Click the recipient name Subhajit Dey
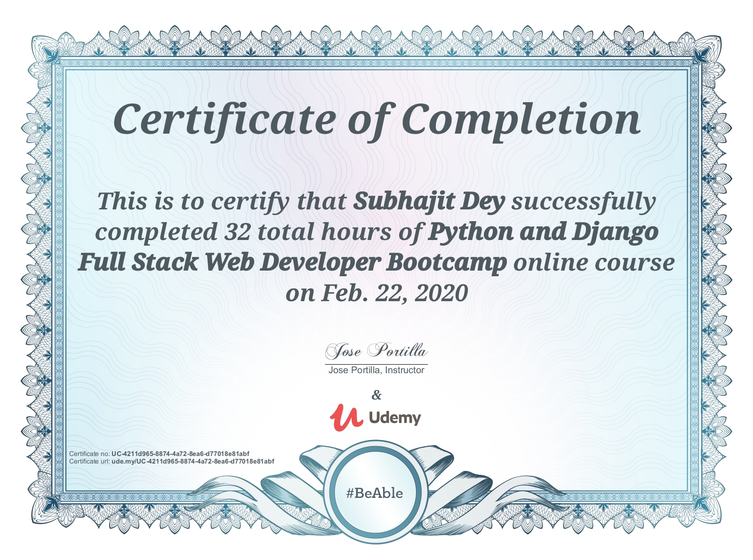The height and width of the screenshot is (560, 753). 429,201
